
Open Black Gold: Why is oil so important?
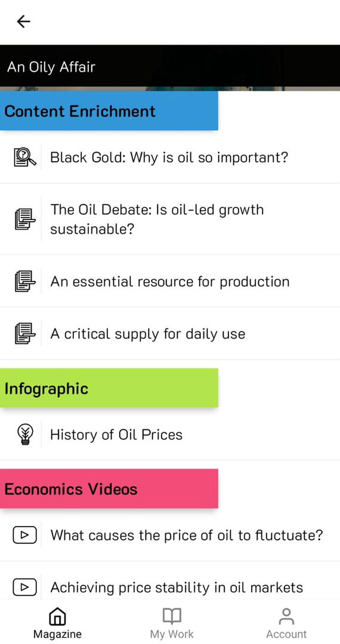point(170,157)
